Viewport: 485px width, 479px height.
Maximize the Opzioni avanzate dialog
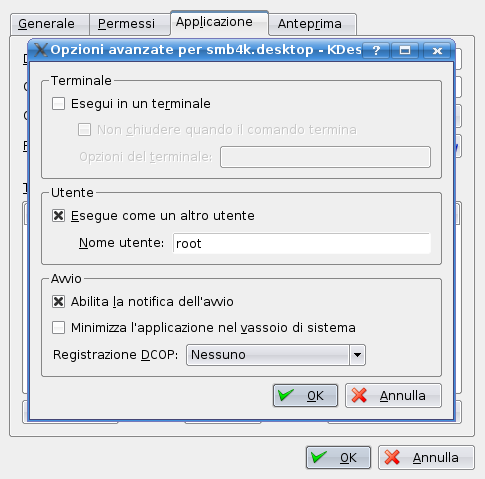point(405,50)
